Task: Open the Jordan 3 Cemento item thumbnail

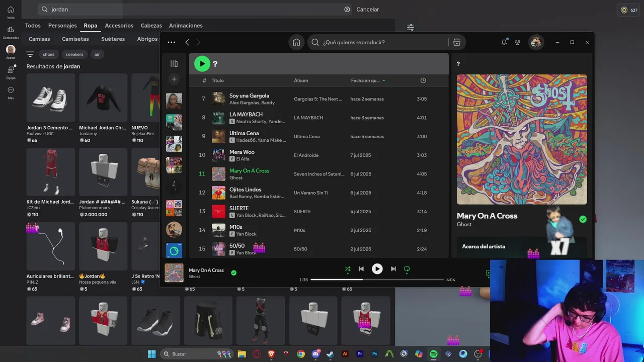Action: click(51, 98)
